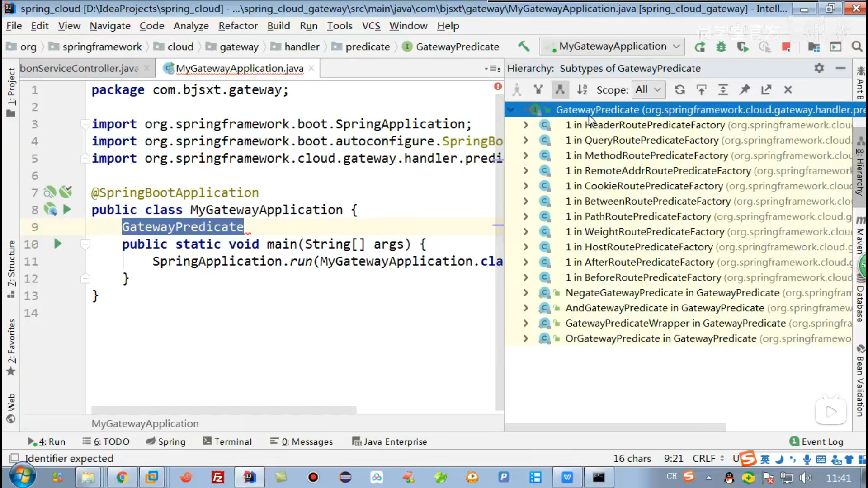This screenshot has width=868, height=488.
Task: Toggle alphabetical sort in Hierarchy toolbar
Action: point(582,90)
